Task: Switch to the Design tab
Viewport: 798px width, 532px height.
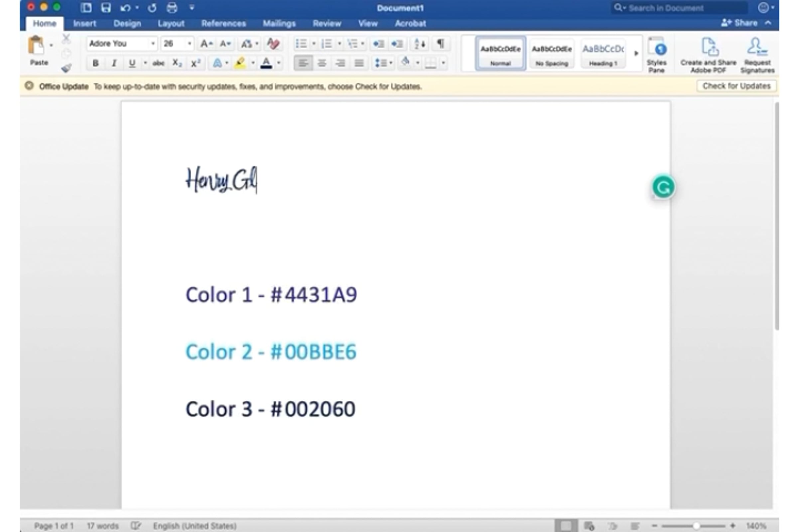Action: 127,23
